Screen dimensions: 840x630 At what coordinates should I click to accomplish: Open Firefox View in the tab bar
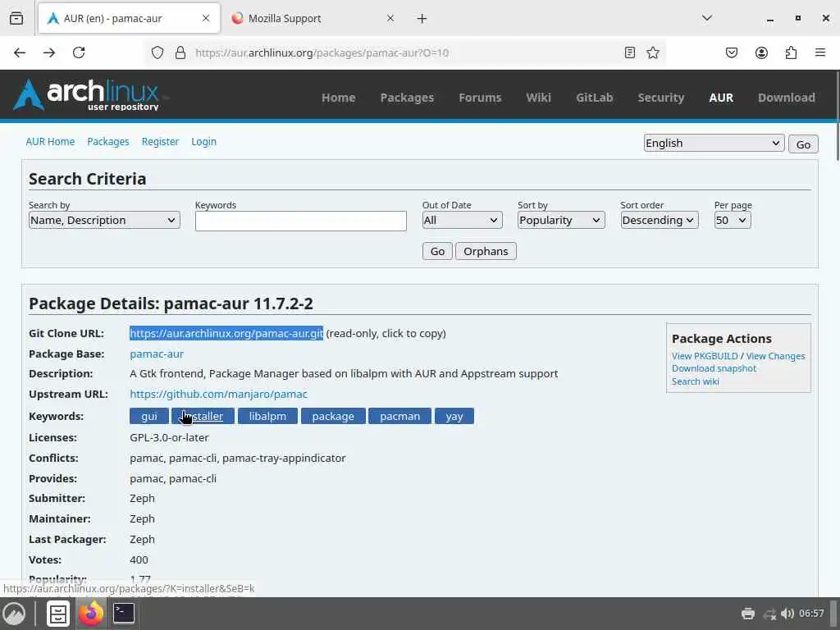point(16,18)
